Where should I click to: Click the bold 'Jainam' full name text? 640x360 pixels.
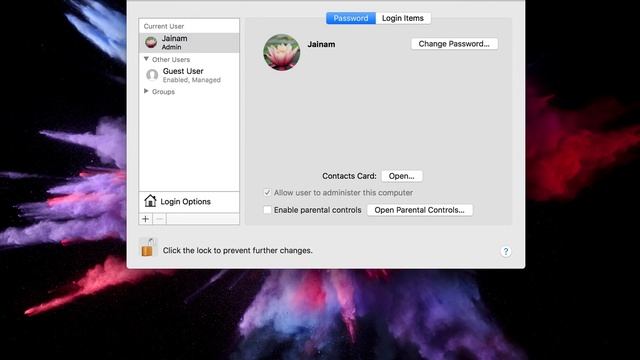[321, 44]
